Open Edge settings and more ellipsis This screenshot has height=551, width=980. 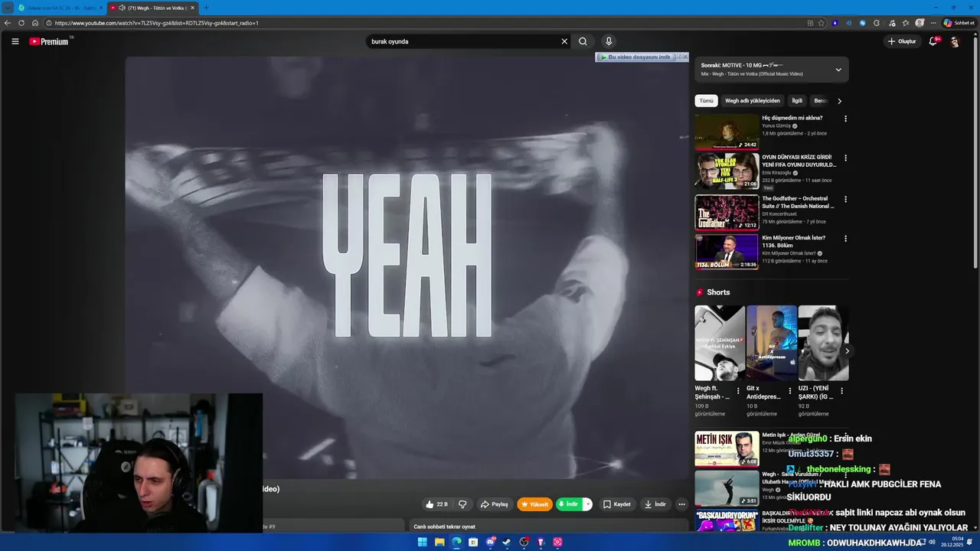933,23
